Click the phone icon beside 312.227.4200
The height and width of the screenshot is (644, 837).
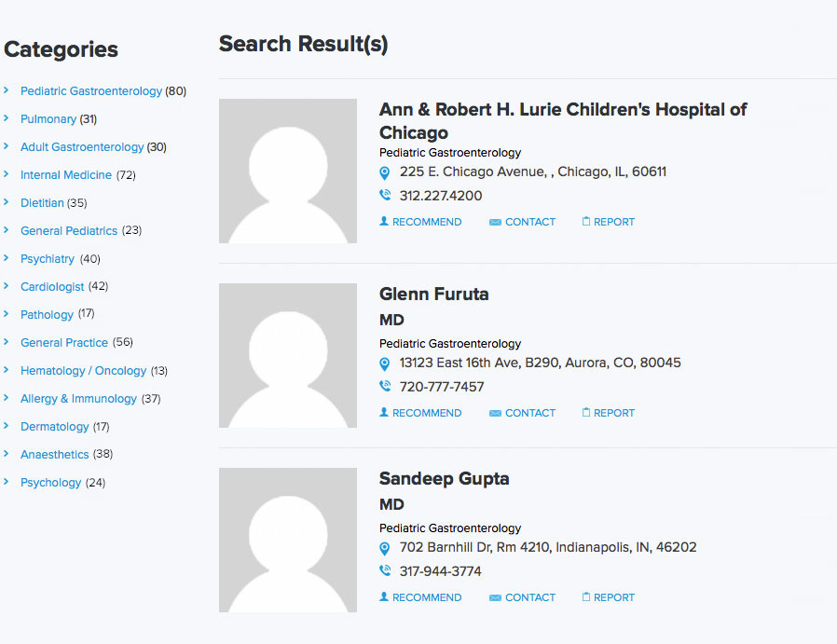tap(385, 196)
